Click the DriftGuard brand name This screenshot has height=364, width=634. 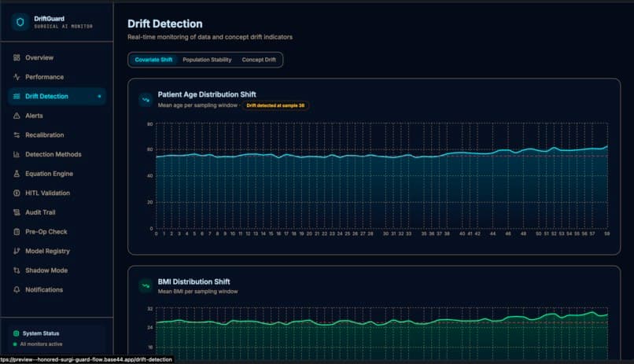pyautogui.click(x=49, y=19)
